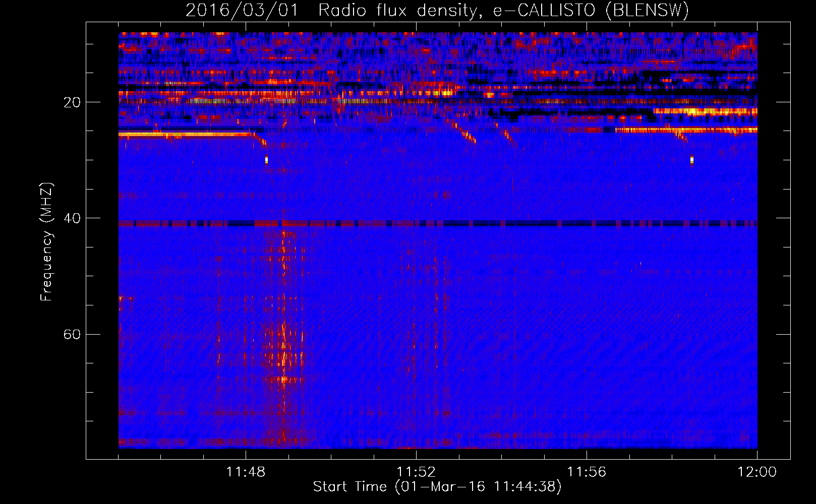Click the 11:52 time tick label

click(416, 472)
